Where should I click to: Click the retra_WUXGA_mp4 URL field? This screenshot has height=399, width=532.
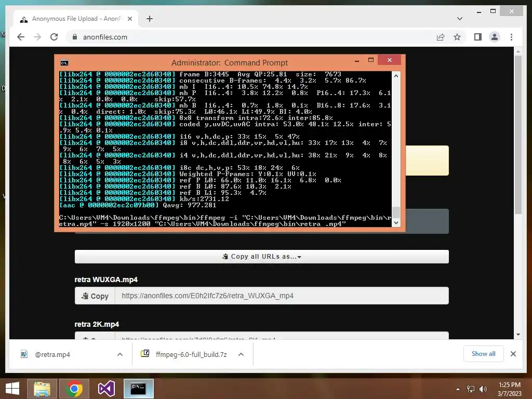pyautogui.click(x=282, y=296)
